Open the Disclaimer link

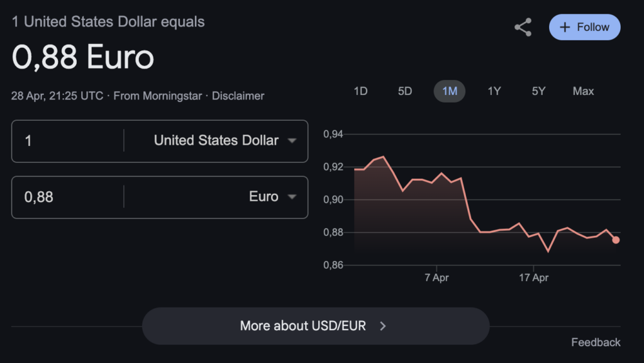(x=238, y=96)
